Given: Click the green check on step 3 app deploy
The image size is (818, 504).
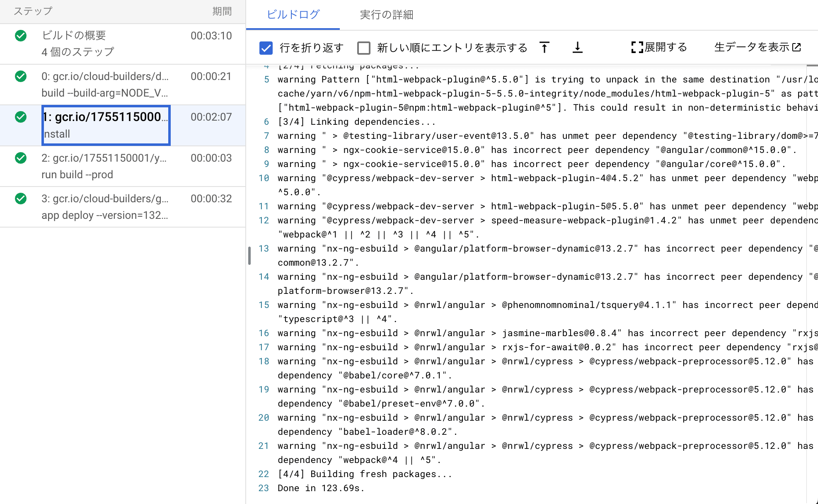Looking at the screenshot, I should (20, 199).
